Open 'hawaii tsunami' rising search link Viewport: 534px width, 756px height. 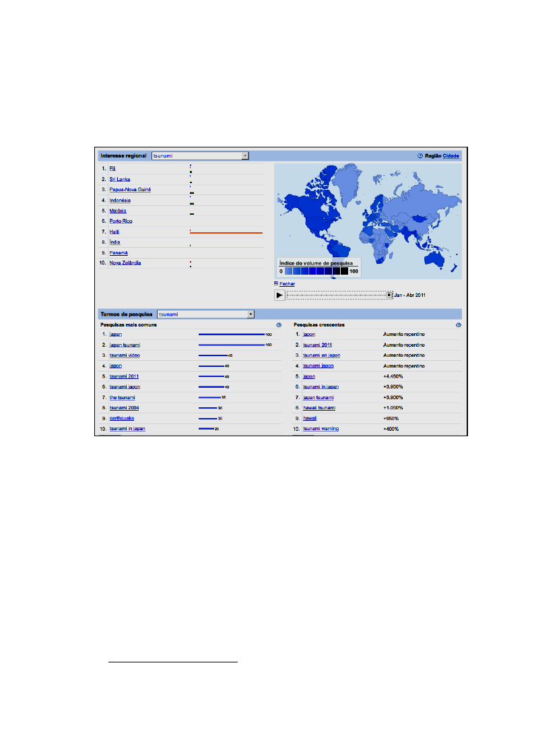coord(319,408)
